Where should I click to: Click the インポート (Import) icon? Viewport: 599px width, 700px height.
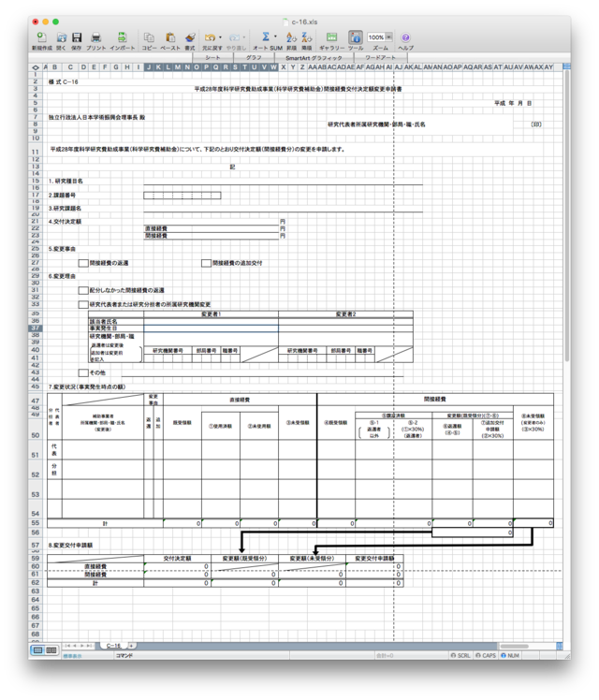point(122,37)
